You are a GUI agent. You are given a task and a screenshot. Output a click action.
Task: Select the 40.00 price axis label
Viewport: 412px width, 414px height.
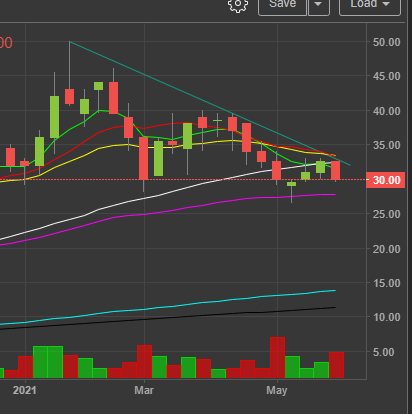pyautogui.click(x=387, y=111)
